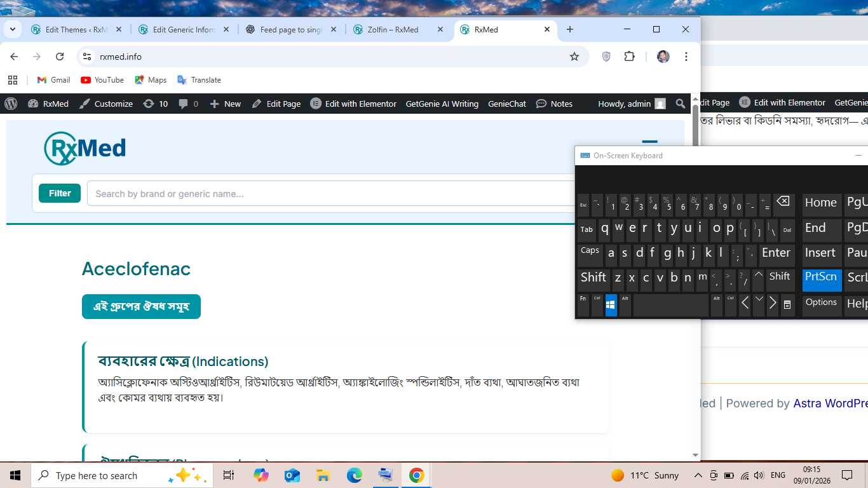
Task: Click the brand or generic name search field
Action: [330, 194]
